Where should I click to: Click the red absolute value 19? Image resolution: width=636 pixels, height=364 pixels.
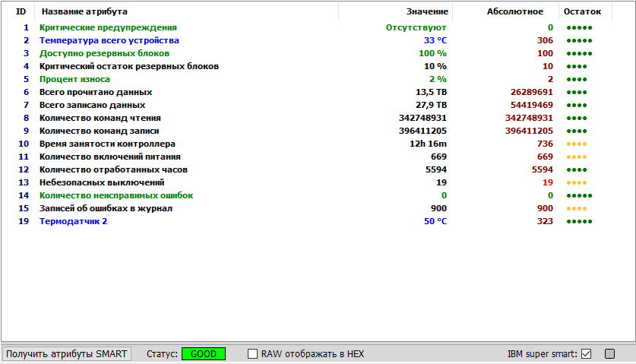point(548,182)
